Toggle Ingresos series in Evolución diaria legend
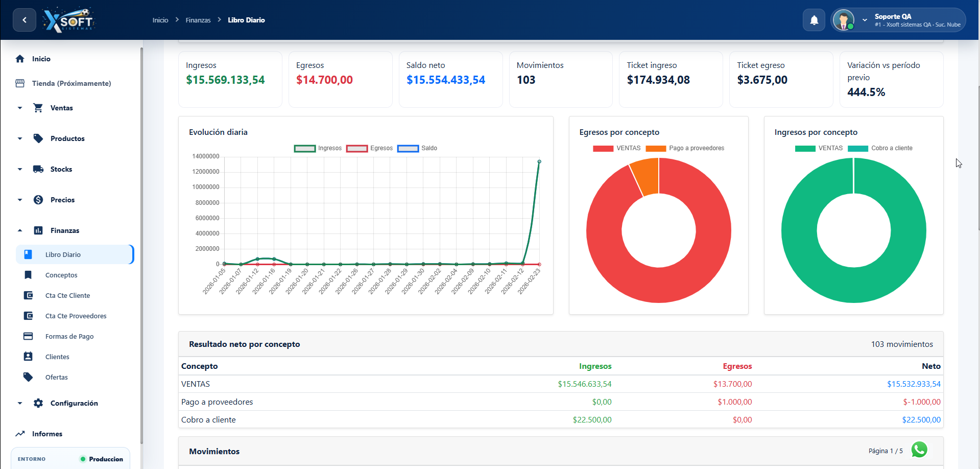The image size is (980, 469). click(x=318, y=148)
